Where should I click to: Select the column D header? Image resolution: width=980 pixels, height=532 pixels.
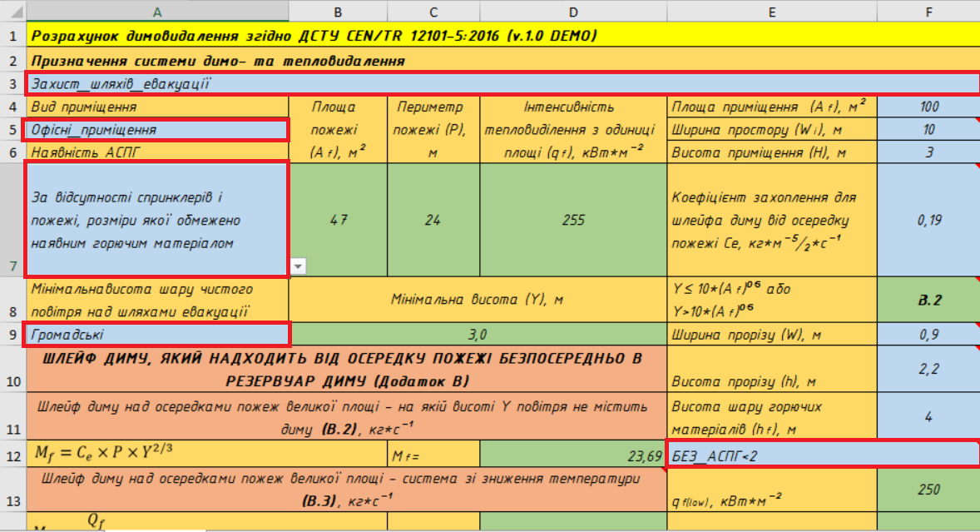click(573, 11)
